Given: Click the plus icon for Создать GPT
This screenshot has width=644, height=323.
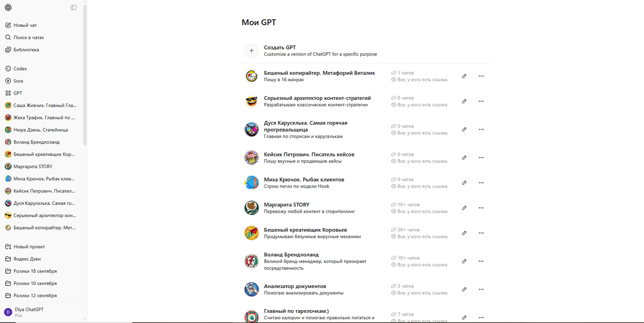Looking at the screenshot, I should point(251,51).
